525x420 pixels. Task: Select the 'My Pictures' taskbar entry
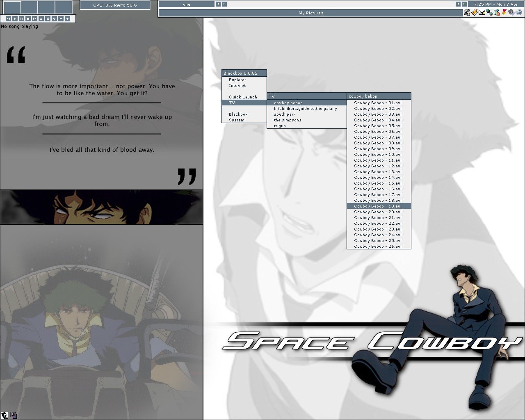coord(310,13)
